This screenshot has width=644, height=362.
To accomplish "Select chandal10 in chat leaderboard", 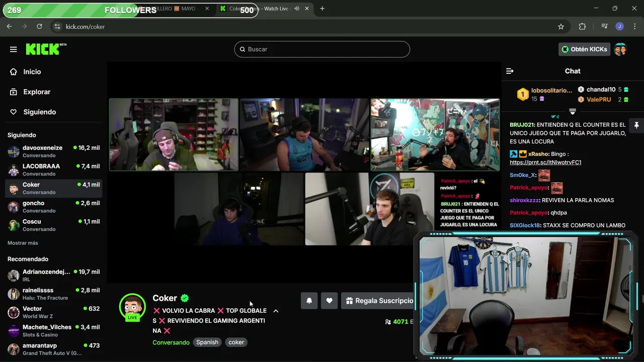I will click(x=603, y=89).
